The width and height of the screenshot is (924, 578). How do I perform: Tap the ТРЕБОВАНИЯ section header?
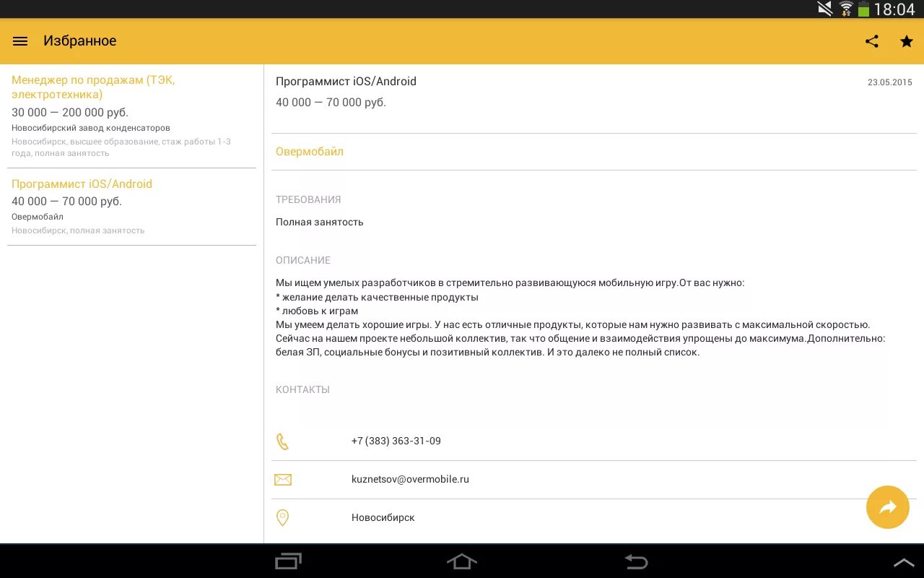308,199
